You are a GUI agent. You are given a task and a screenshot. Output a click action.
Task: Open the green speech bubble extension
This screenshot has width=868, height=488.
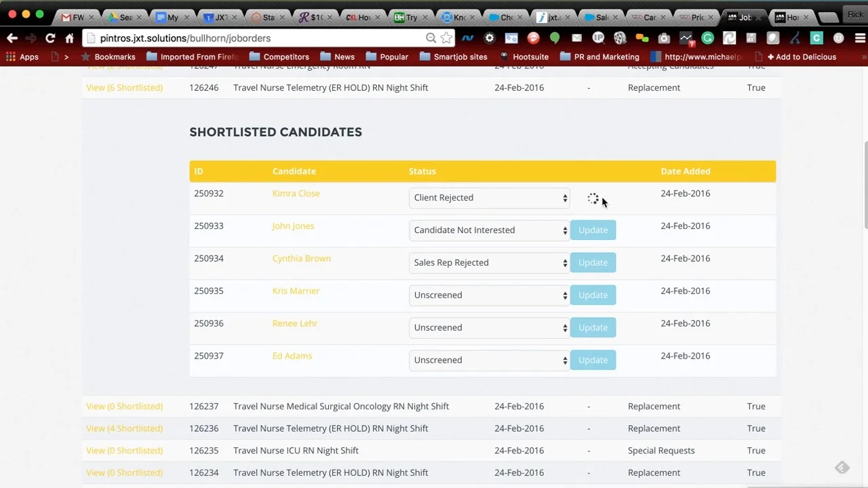[x=555, y=39]
